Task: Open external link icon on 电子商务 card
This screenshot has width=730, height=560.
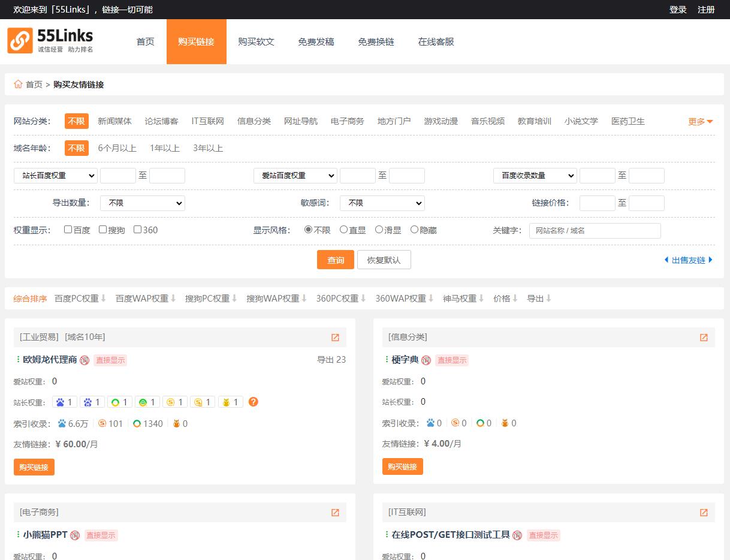Action: coord(335,513)
